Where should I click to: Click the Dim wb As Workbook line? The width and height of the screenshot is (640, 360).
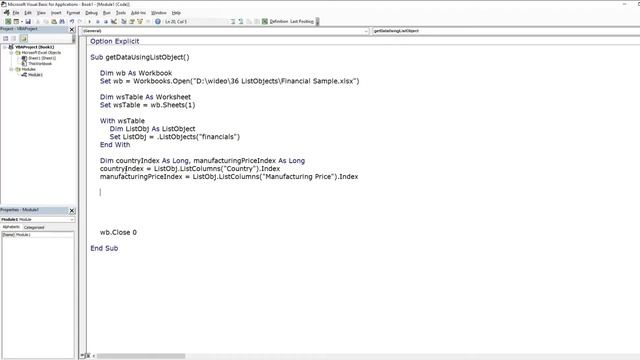136,73
